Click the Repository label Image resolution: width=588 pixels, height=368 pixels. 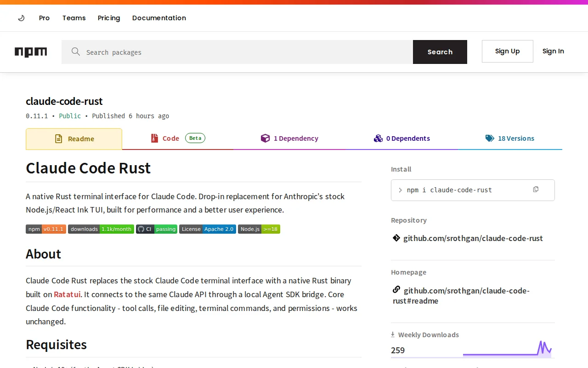409,220
